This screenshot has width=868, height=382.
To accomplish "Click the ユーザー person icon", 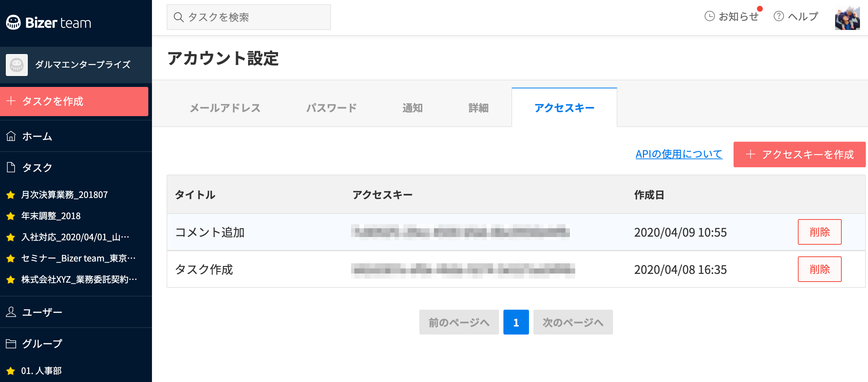I will point(11,312).
